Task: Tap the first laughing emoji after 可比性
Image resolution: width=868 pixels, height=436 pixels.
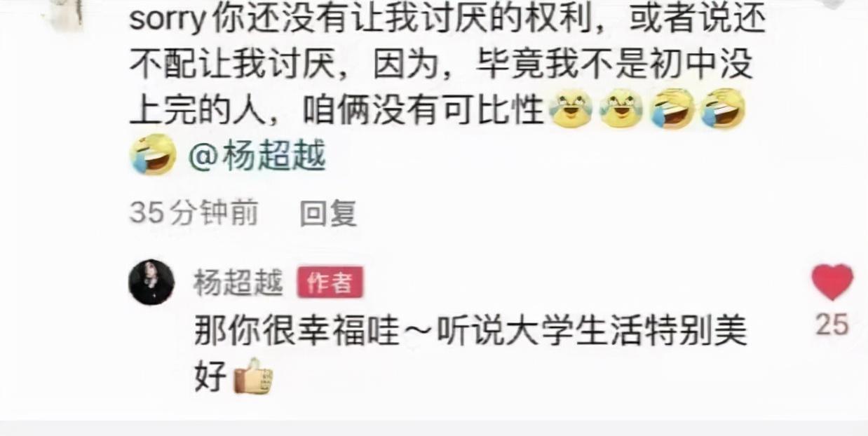Action: click(571, 109)
